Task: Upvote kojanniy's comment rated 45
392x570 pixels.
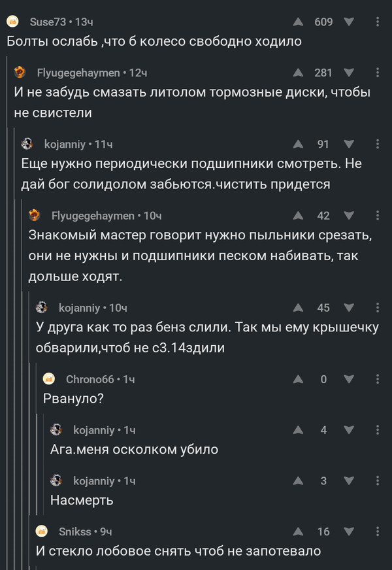Action: coord(299,308)
